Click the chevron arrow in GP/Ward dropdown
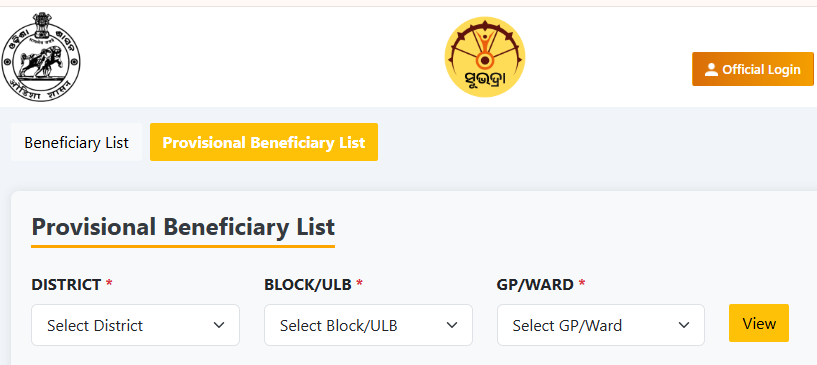 tap(684, 325)
